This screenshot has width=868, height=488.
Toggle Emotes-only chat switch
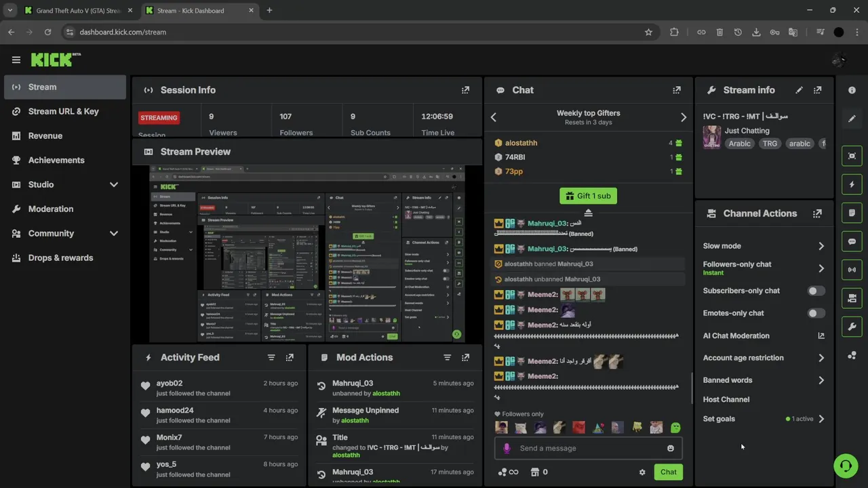(x=816, y=313)
